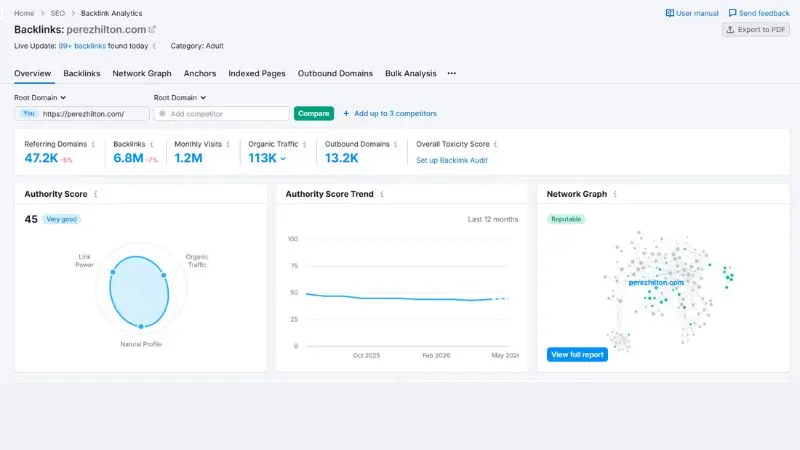Open the Bulk Analysis tab
The width and height of the screenshot is (800, 450).
click(x=411, y=73)
